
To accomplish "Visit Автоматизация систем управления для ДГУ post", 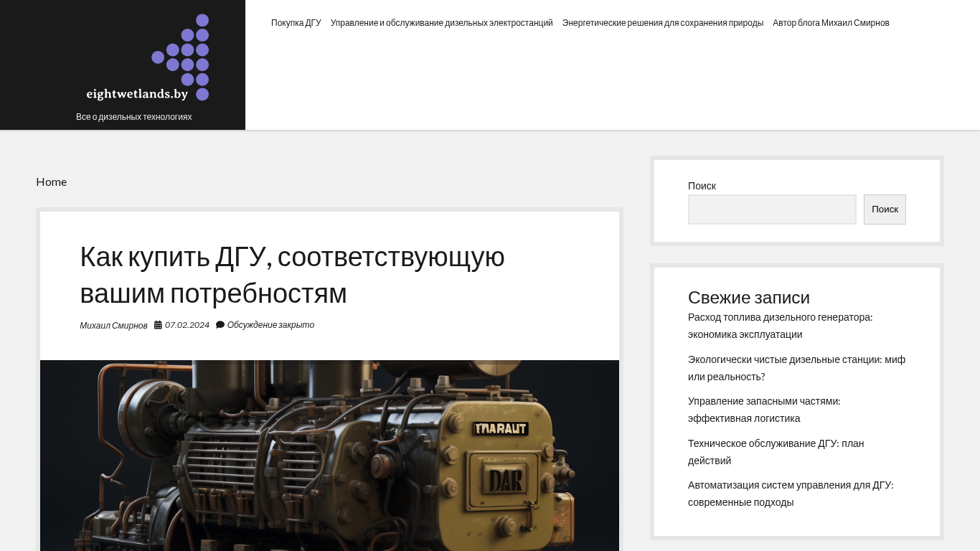I will (x=790, y=494).
